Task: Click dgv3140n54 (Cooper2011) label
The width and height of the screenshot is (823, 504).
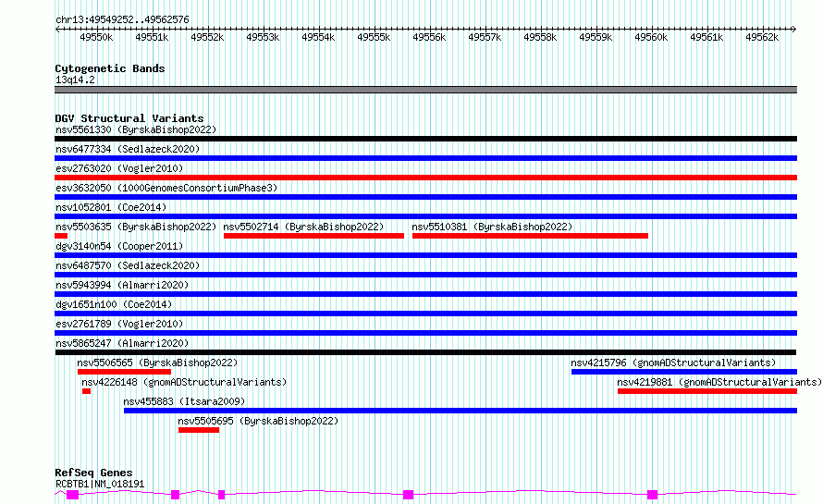Action: [119, 246]
